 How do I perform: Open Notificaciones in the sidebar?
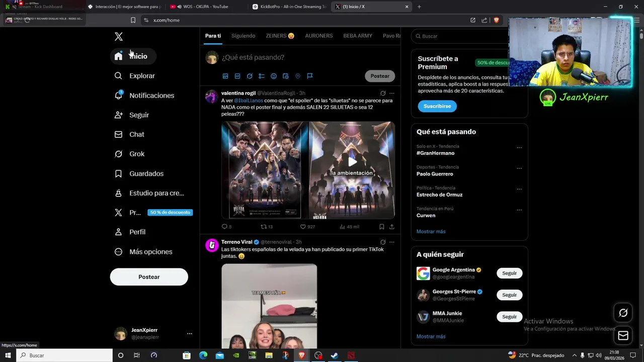coord(144,96)
